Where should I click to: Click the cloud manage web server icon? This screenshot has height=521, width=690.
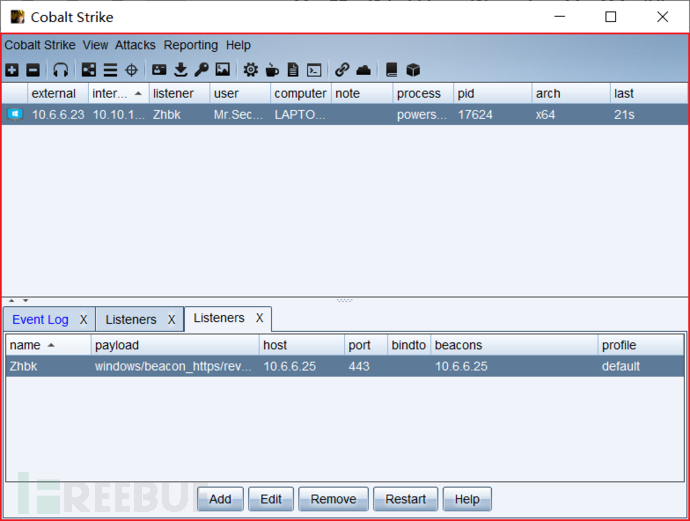pyautogui.click(x=363, y=70)
